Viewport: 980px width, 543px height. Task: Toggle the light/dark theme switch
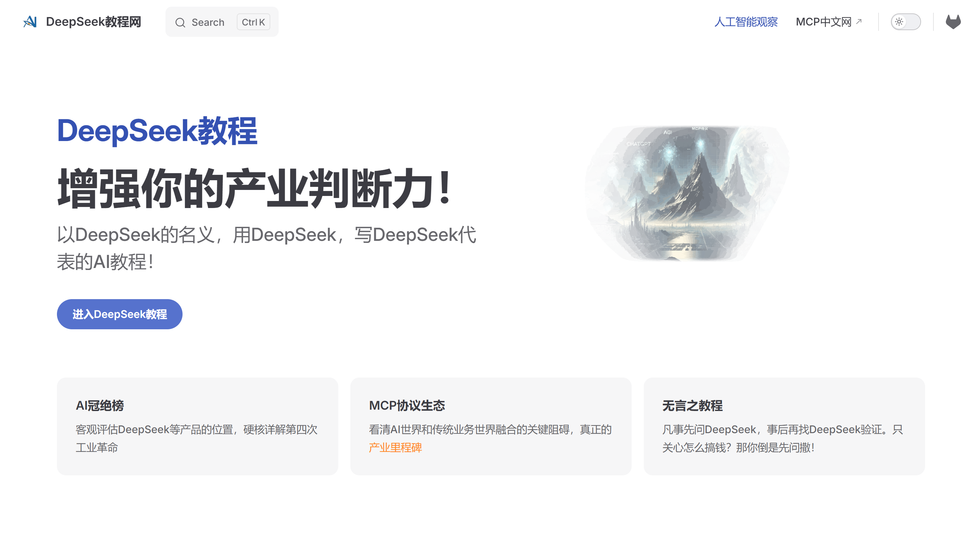click(905, 22)
